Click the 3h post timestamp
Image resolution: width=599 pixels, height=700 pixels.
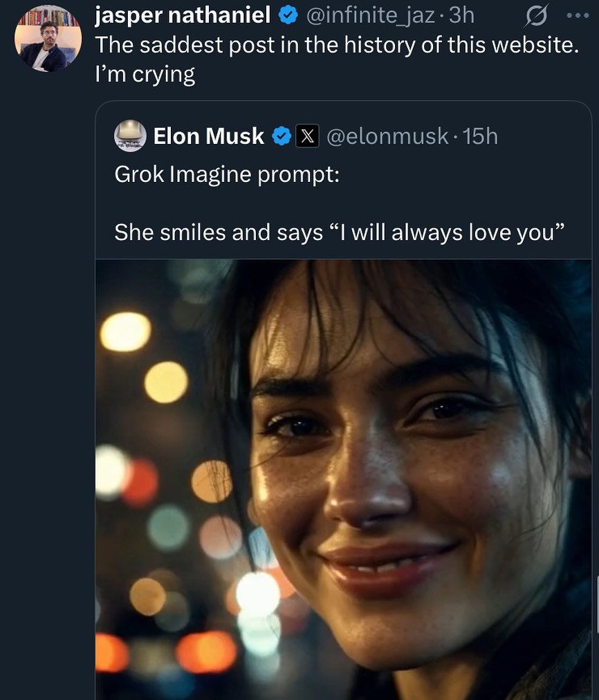pyautogui.click(x=462, y=14)
